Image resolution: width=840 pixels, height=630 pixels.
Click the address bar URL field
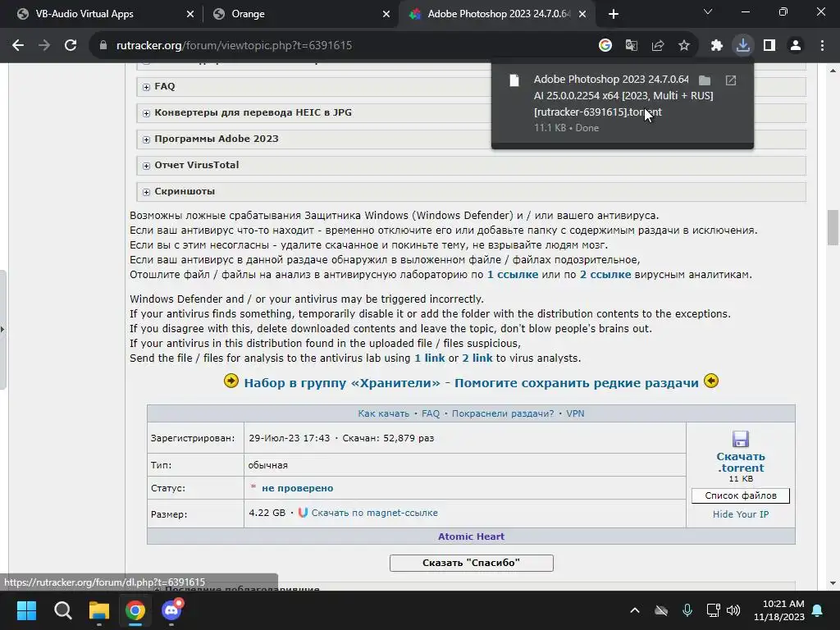click(343, 46)
